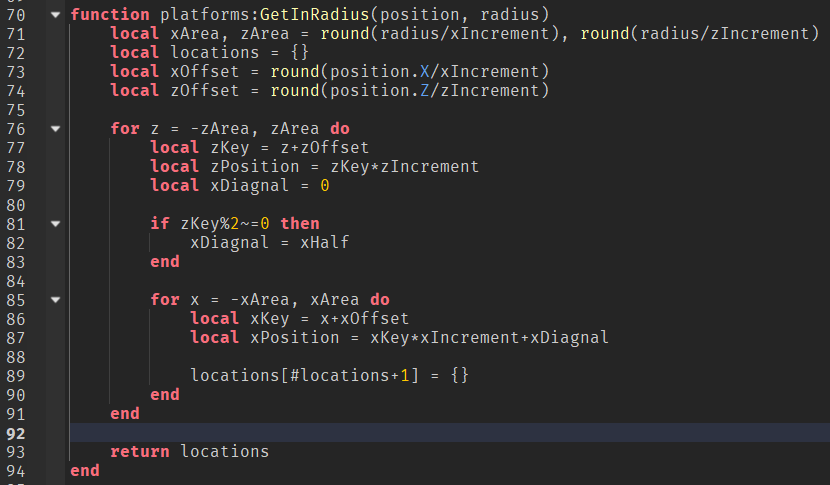Image resolution: width=830 pixels, height=485 pixels.
Task: Collapse the 'for x' loop fold arrow
Action: 54,300
